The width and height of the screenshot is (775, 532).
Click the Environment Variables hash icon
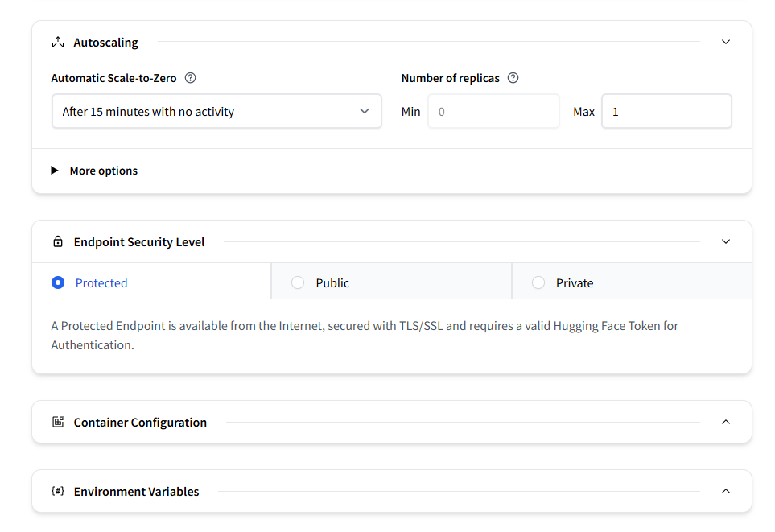[x=58, y=491]
